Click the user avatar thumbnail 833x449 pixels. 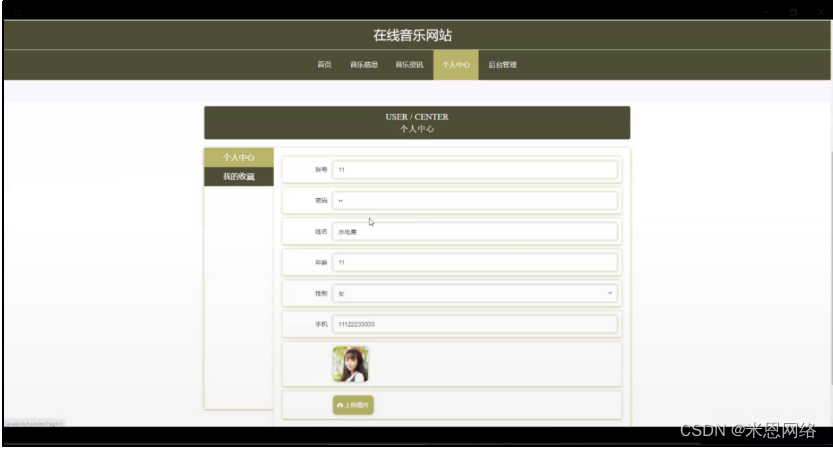351,365
